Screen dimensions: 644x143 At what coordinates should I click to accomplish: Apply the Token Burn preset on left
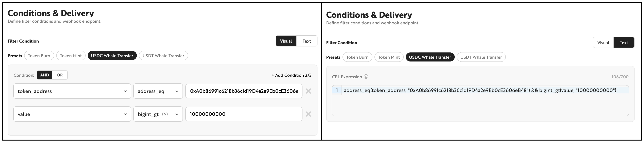[x=39, y=56]
